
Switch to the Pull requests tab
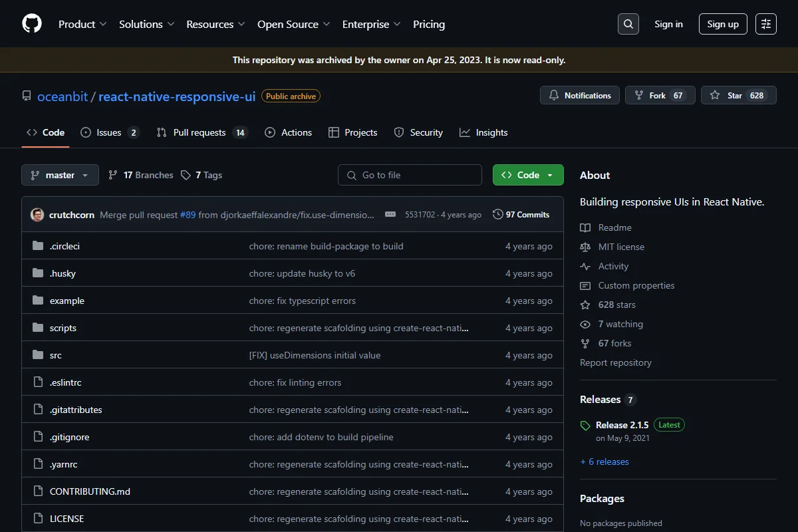201,132
